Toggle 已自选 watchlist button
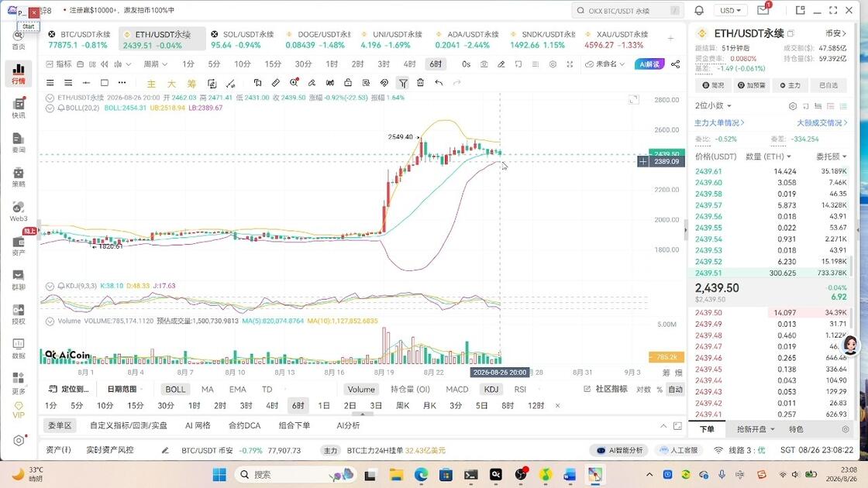This screenshot has width=868, height=488. (828, 85)
